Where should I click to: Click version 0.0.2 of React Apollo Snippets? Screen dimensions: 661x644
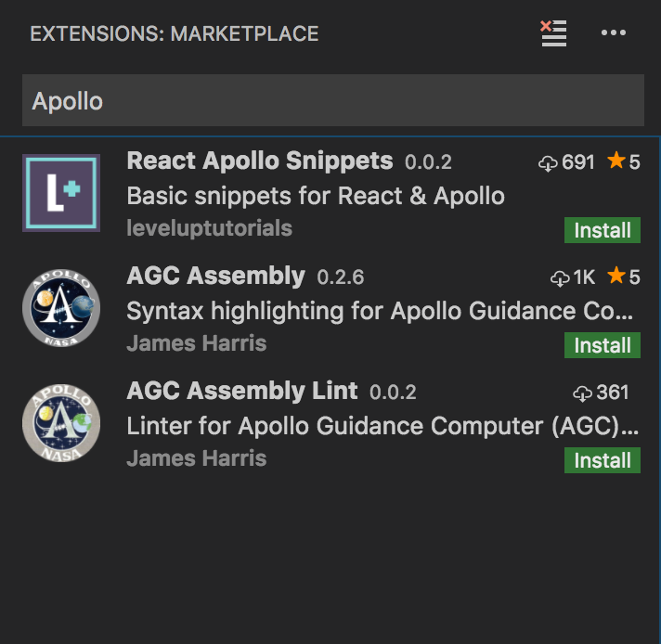[428, 162]
